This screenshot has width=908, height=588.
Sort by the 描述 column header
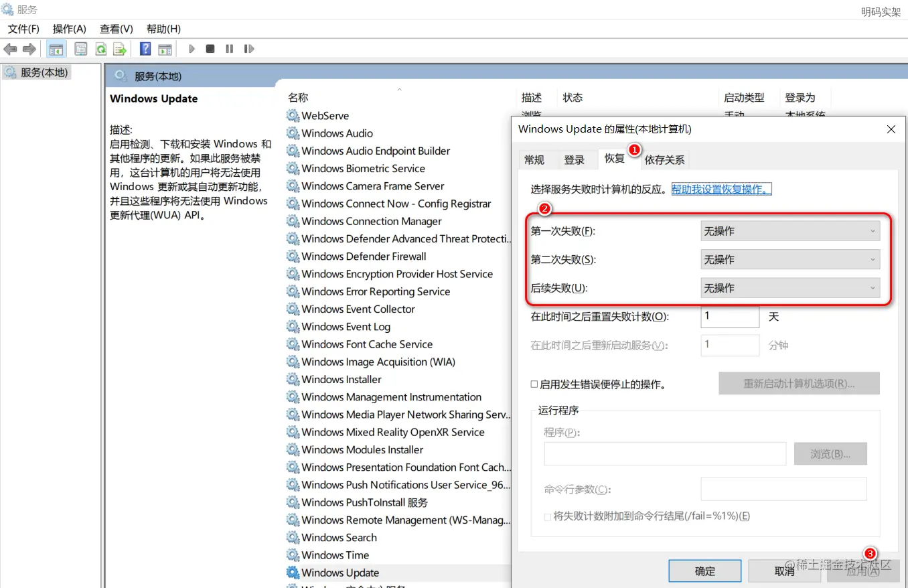point(532,98)
